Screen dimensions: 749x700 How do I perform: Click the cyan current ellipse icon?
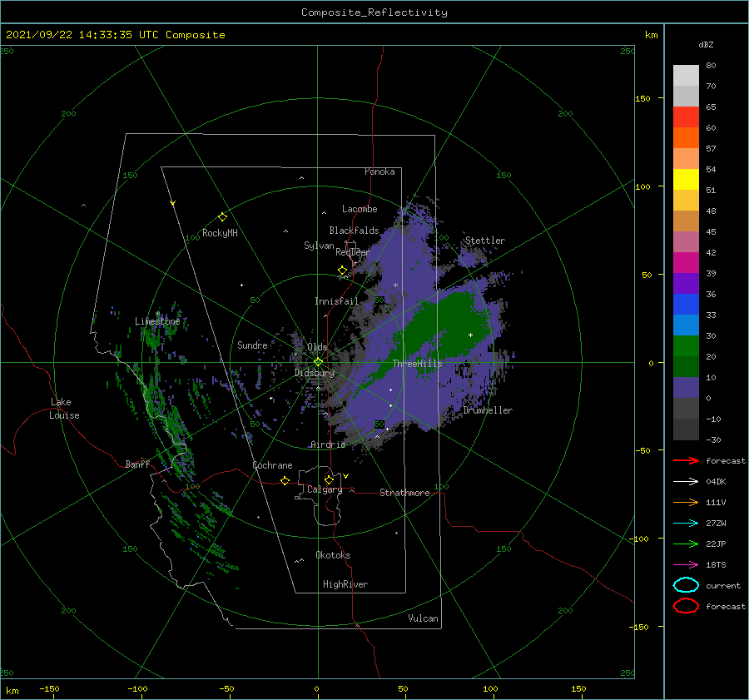pos(686,585)
